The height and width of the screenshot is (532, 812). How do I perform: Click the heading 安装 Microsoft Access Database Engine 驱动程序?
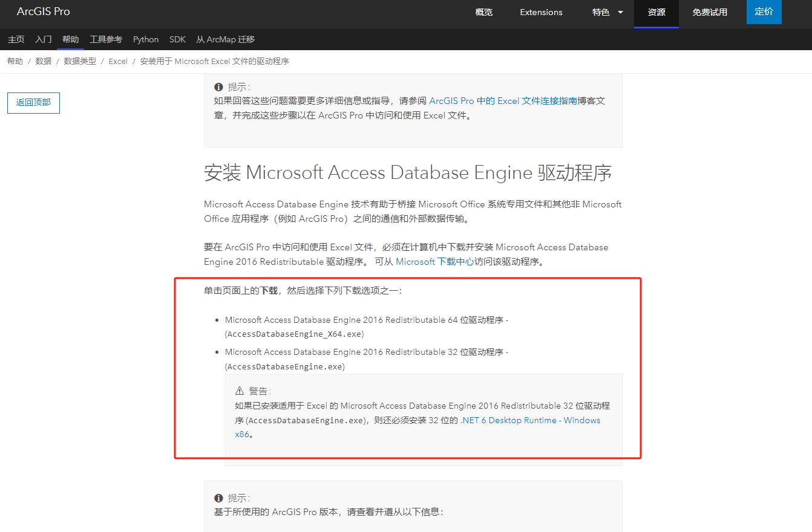(408, 173)
